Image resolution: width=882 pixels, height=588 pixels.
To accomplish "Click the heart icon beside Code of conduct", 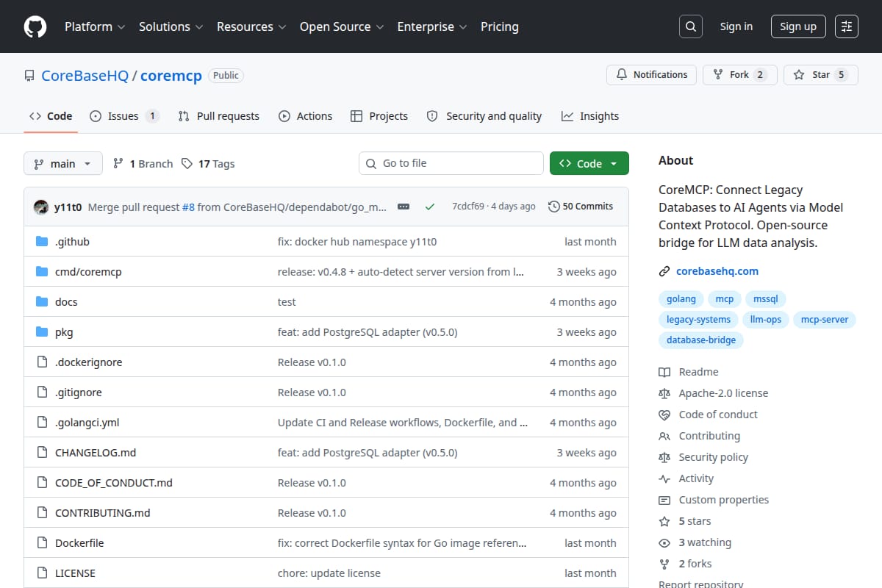I will 664,415.
